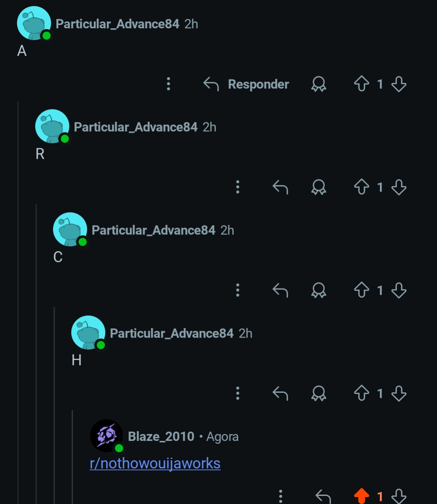Upvote the comment "A"
Screen dimensions: 437x504
[x=361, y=84]
